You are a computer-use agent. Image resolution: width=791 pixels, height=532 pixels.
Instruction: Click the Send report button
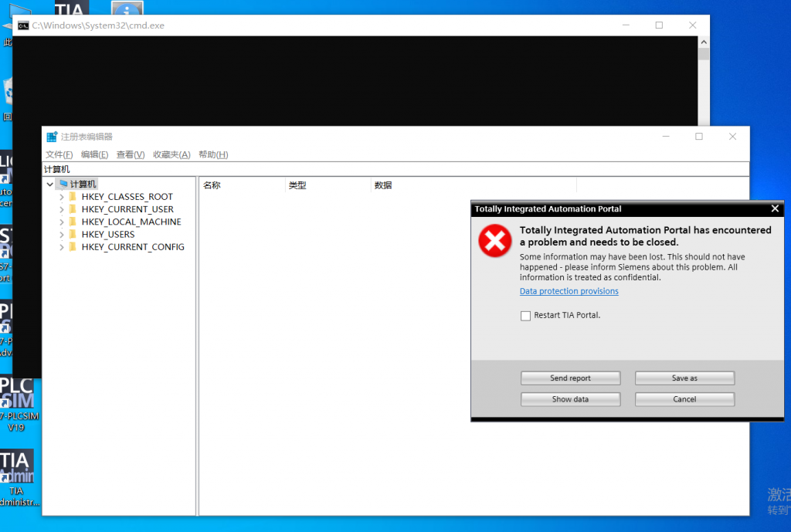point(570,378)
